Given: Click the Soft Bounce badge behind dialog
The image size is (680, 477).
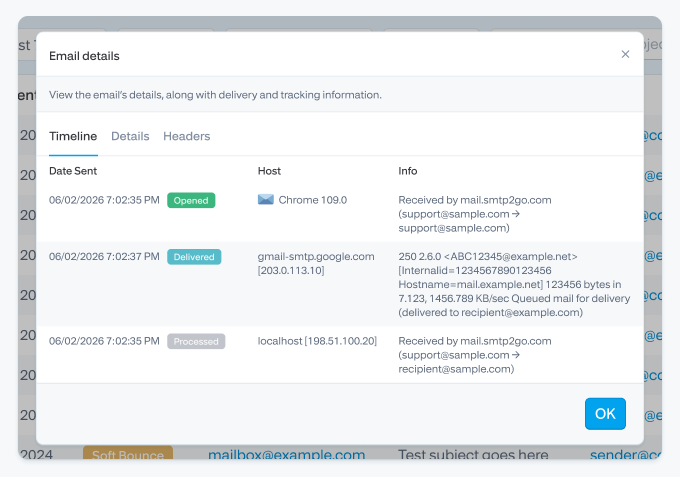Looking at the screenshot, I should click(x=128, y=452).
